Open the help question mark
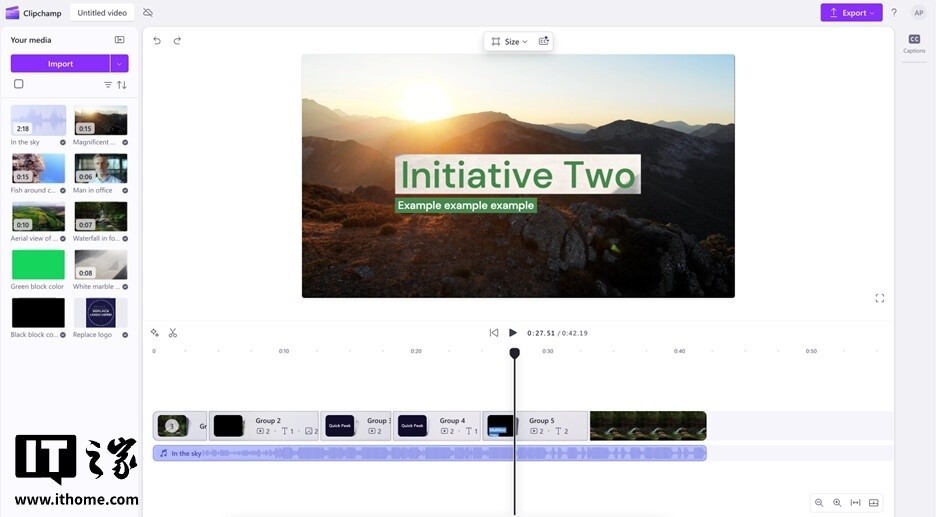Image resolution: width=936 pixels, height=517 pixels. (x=894, y=13)
